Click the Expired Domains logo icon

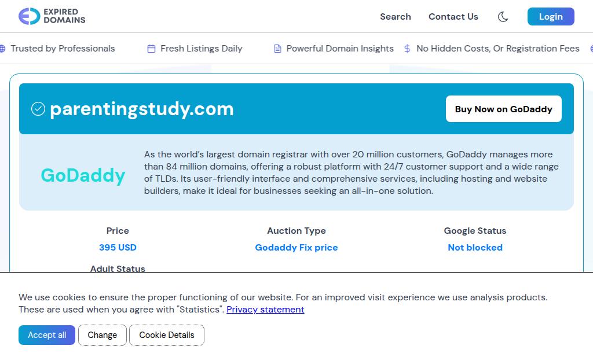[29, 16]
